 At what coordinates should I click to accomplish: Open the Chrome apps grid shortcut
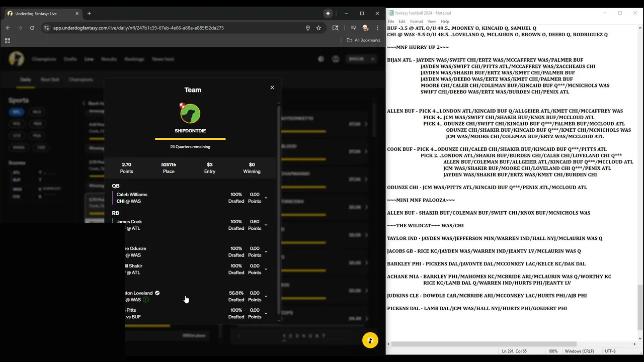pos(8,40)
